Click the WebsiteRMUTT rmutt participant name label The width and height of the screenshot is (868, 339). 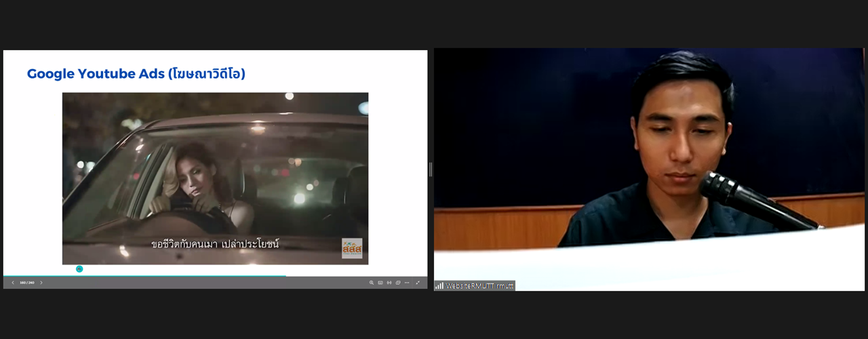click(x=478, y=286)
